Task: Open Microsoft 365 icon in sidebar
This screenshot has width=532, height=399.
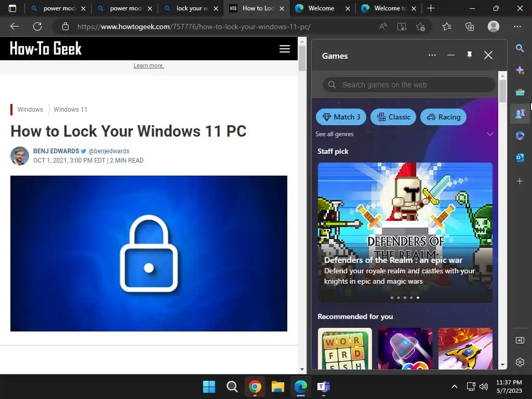Action: tap(520, 136)
